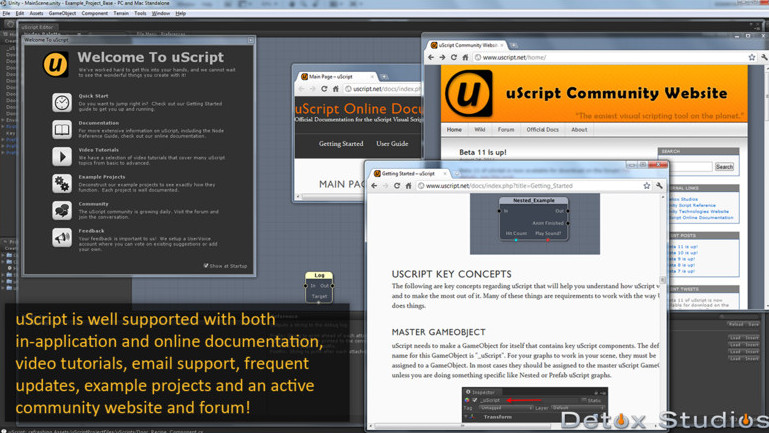Click the uScript logo in Welcome window
769x433 pixels.
[55, 64]
